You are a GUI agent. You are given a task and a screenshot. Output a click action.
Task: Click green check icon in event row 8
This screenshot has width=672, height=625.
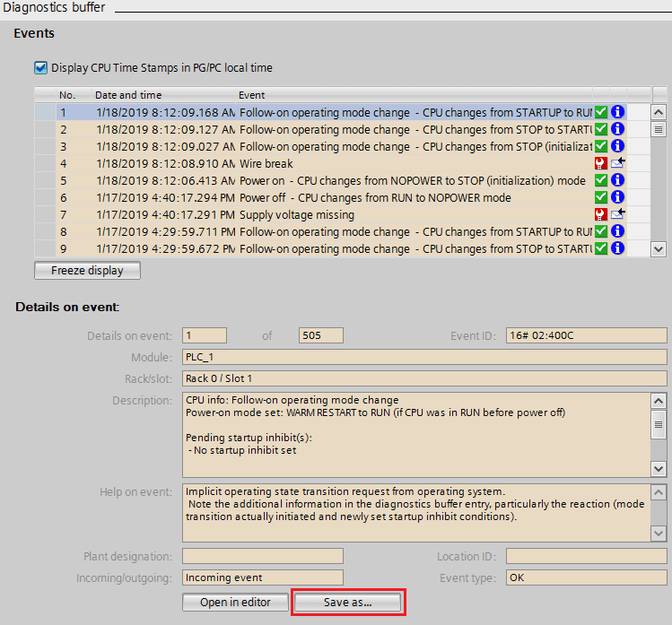pyautogui.click(x=601, y=231)
